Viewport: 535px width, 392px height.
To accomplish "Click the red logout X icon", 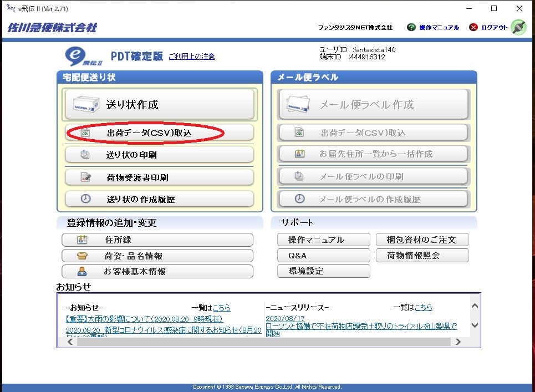I will point(473,27).
